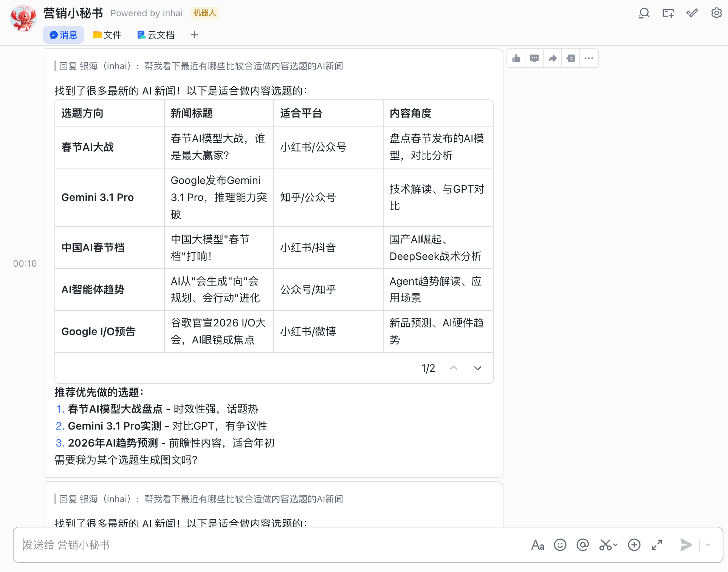
Task: Open the emoji picker
Action: pyautogui.click(x=560, y=545)
